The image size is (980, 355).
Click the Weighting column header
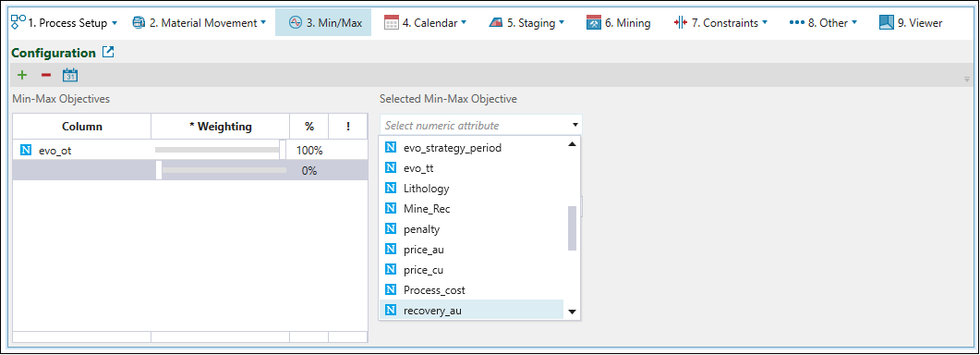click(x=220, y=127)
